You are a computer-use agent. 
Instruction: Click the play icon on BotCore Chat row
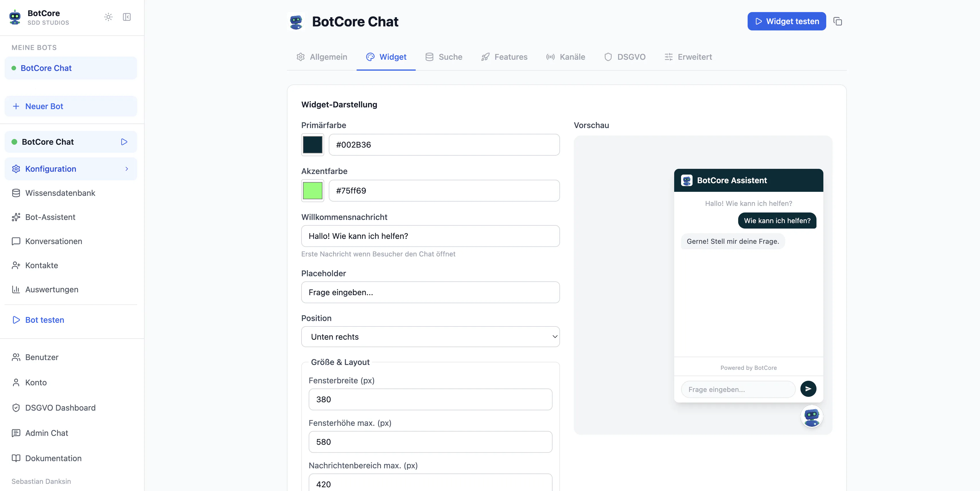click(x=124, y=142)
